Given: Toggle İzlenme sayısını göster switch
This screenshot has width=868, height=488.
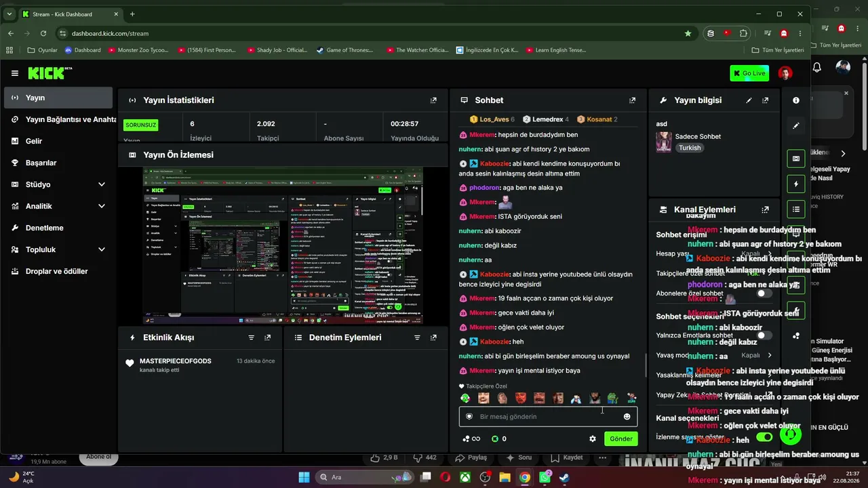Looking at the screenshot, I should click(x=764, y=437).
